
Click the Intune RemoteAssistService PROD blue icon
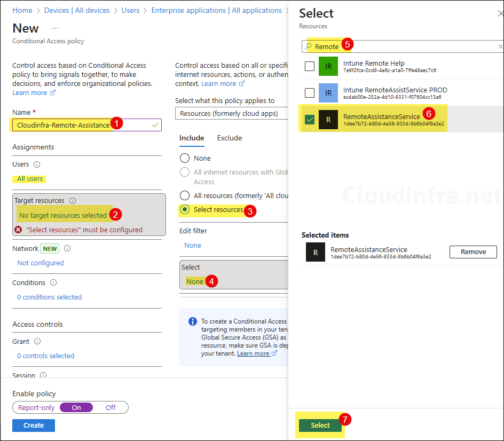pos(328,93)
